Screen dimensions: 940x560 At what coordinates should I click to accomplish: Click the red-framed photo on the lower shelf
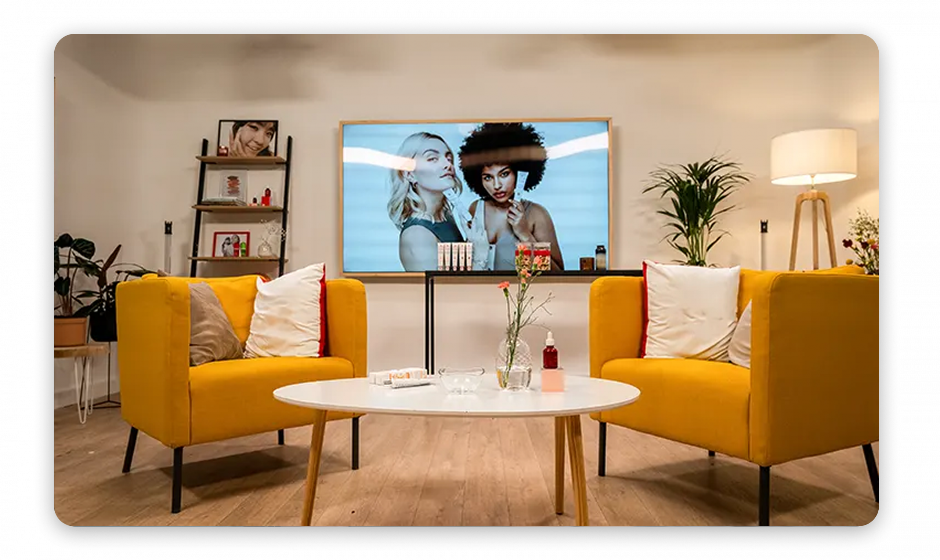(231, 244)
